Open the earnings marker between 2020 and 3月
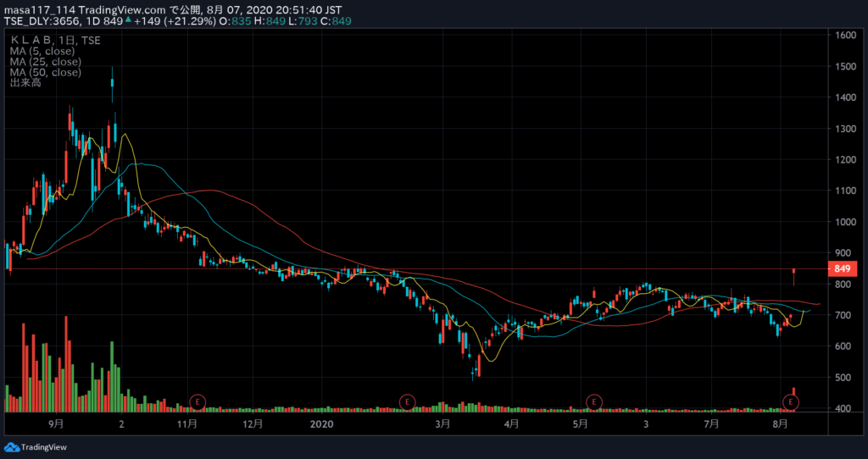This screenshot has width=868, height=459. (407, 402)
